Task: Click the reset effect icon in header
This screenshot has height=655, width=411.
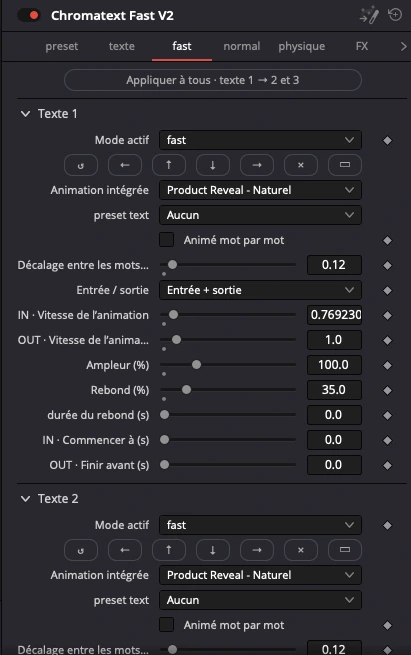Action: pyautogui.click(x=395, y=15)
